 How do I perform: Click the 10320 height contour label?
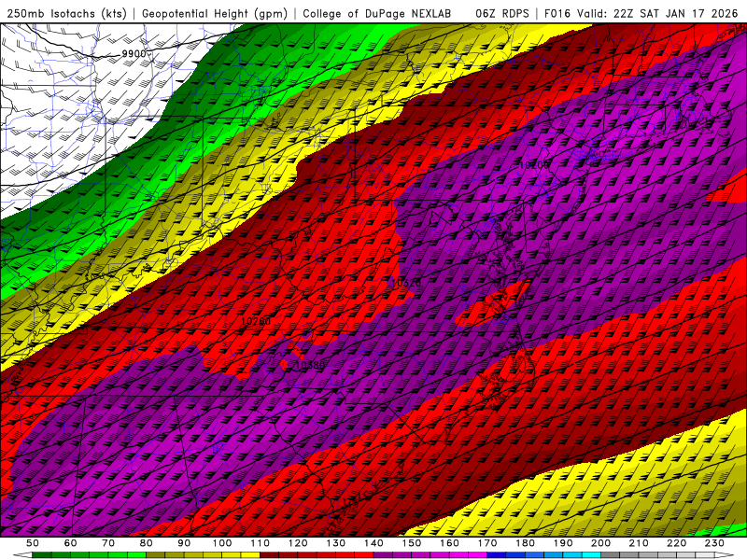click(406, 284)
